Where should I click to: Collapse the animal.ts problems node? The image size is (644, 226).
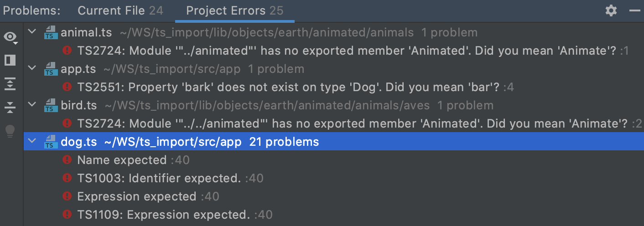32,32
